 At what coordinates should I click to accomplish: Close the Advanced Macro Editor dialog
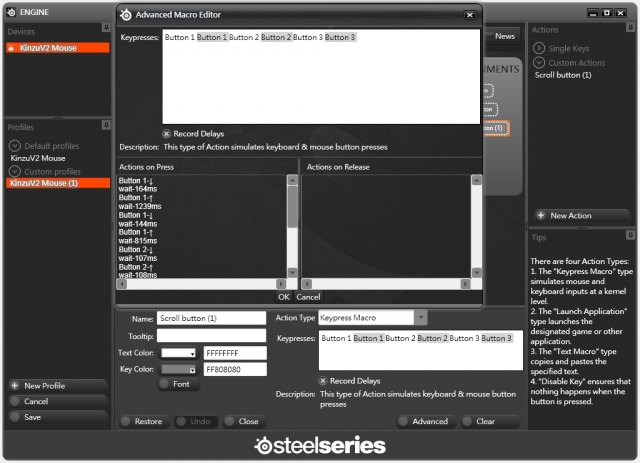tap(470, 15)
